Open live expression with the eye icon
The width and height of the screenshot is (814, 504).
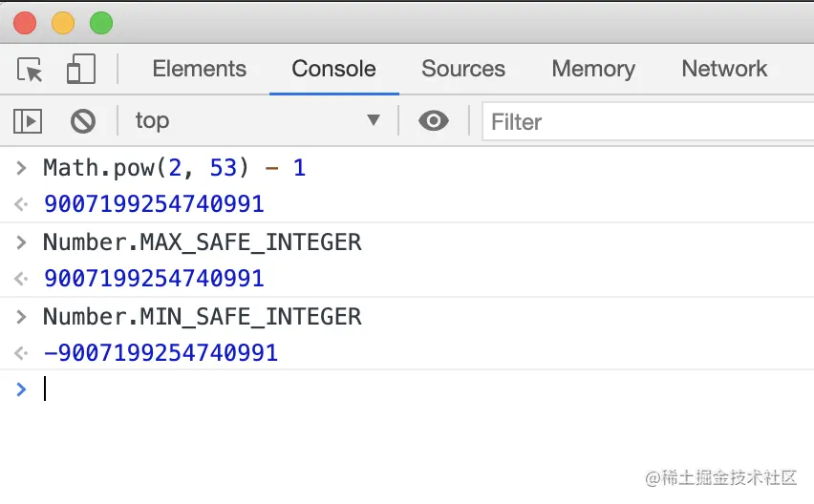pos(434,121)
